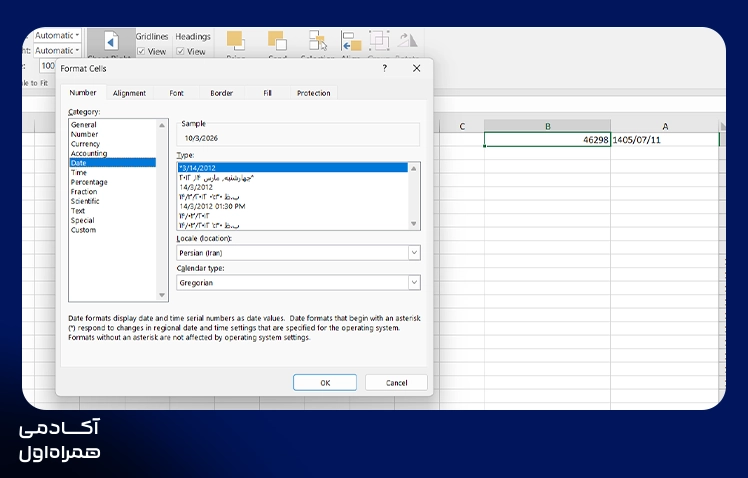Switch to the Protection tab

tap(313, 93)
